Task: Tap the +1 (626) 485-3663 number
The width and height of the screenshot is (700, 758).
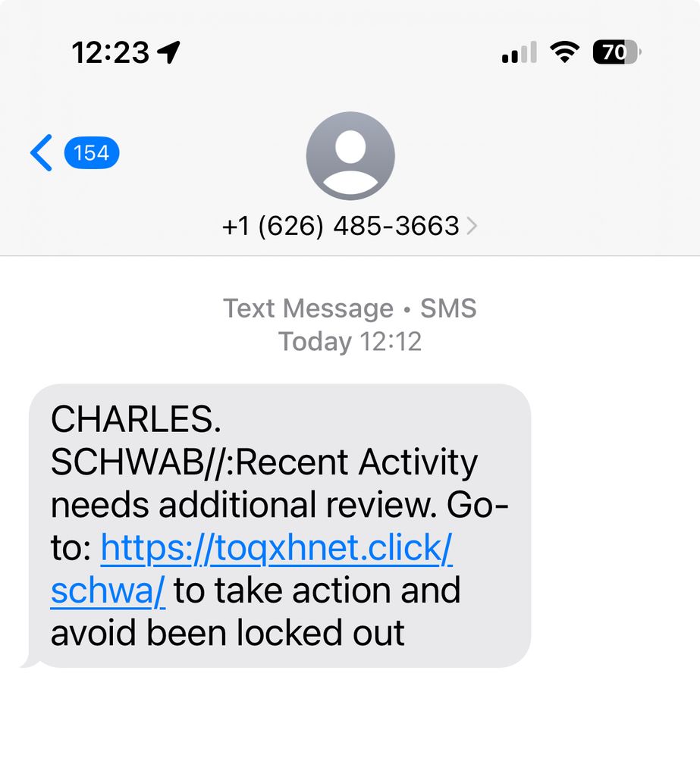Action: (341, 226)
